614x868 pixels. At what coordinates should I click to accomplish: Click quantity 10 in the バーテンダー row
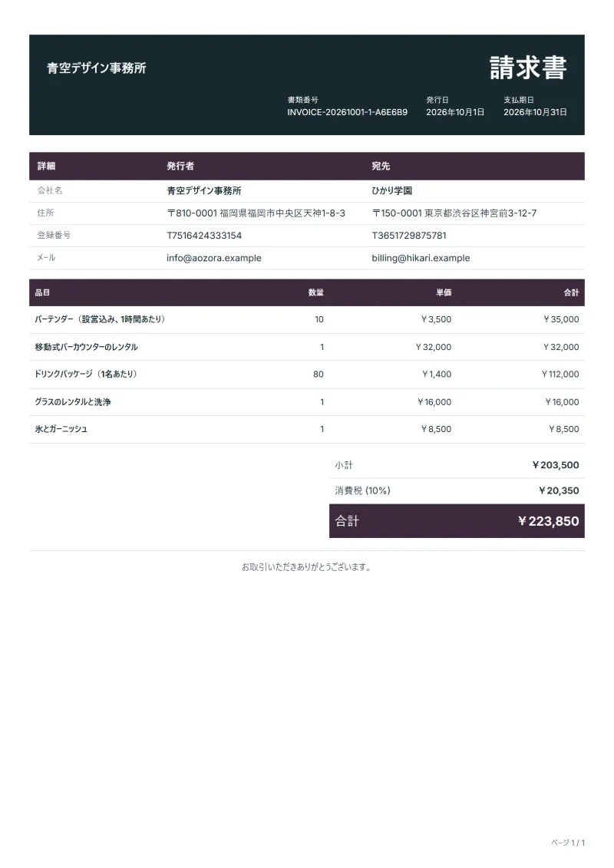coord(319,319)
